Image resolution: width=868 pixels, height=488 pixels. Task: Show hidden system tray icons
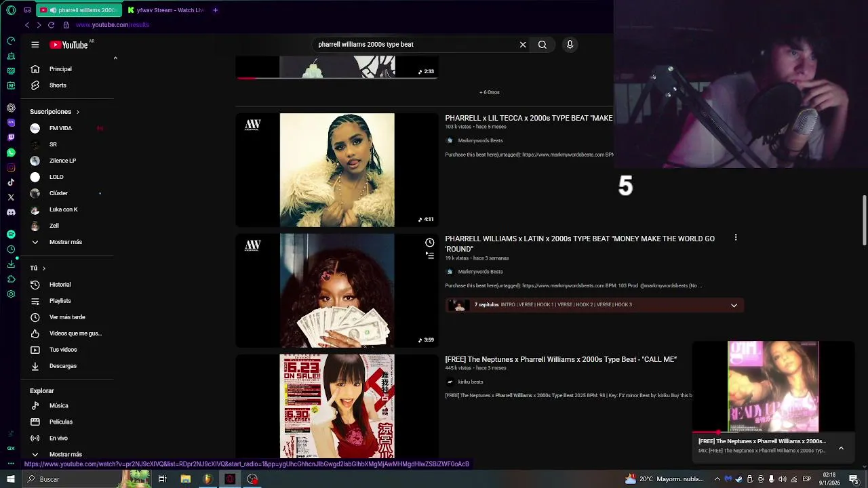[717, 479]
